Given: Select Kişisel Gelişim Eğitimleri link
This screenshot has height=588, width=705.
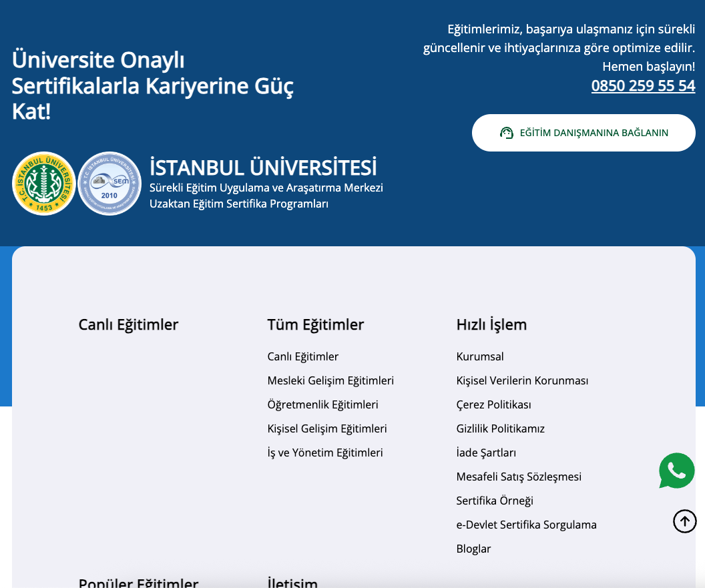Looking at the screenshot, I should click(327, 428).
